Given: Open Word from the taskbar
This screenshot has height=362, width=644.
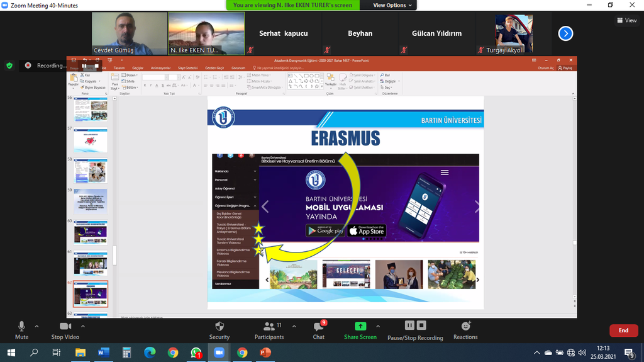Looking at the screenshot, I should (104, 353).
